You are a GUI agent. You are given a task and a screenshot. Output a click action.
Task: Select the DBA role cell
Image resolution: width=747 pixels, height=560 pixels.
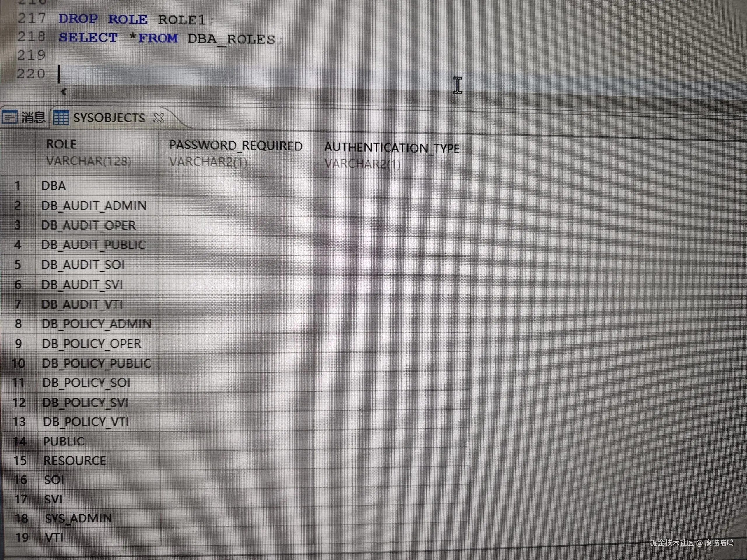pos(54,186)
